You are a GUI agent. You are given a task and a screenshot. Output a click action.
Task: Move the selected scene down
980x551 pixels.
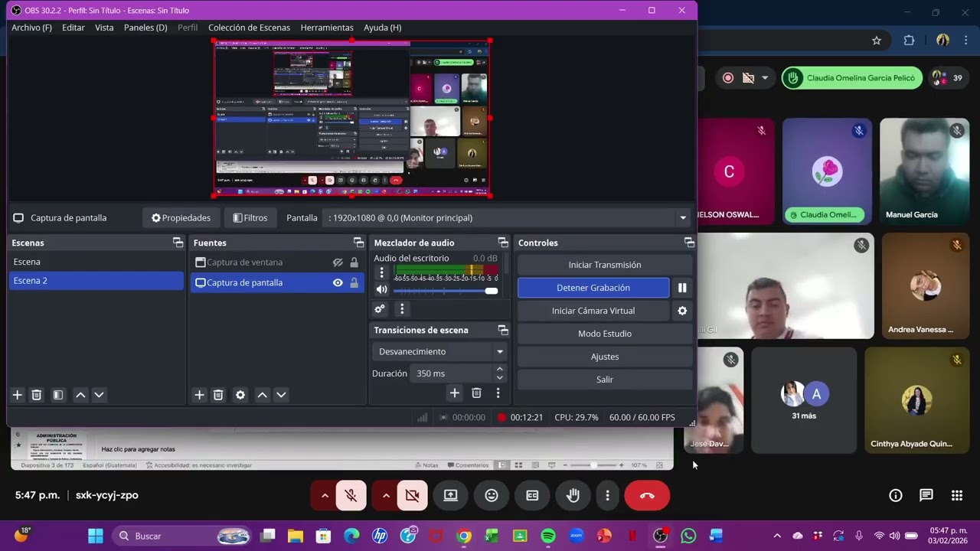[x=99, y=395]
